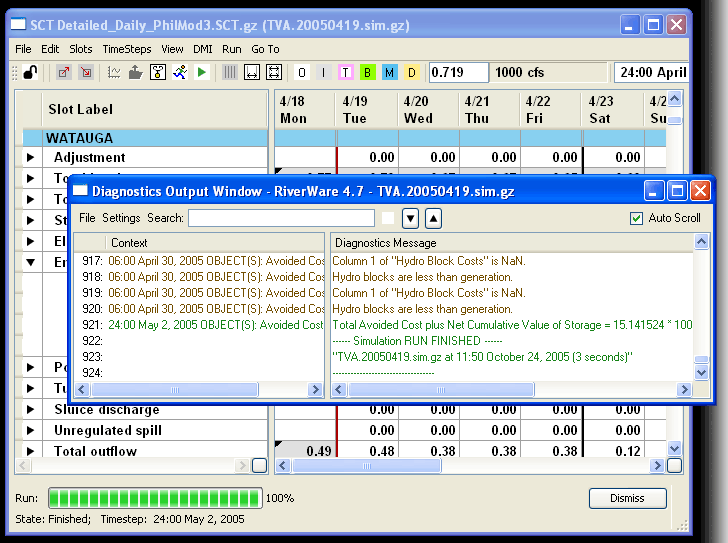
Task: Toggle the I flag button
Action: pyautogui.click(x=324, y=72)
